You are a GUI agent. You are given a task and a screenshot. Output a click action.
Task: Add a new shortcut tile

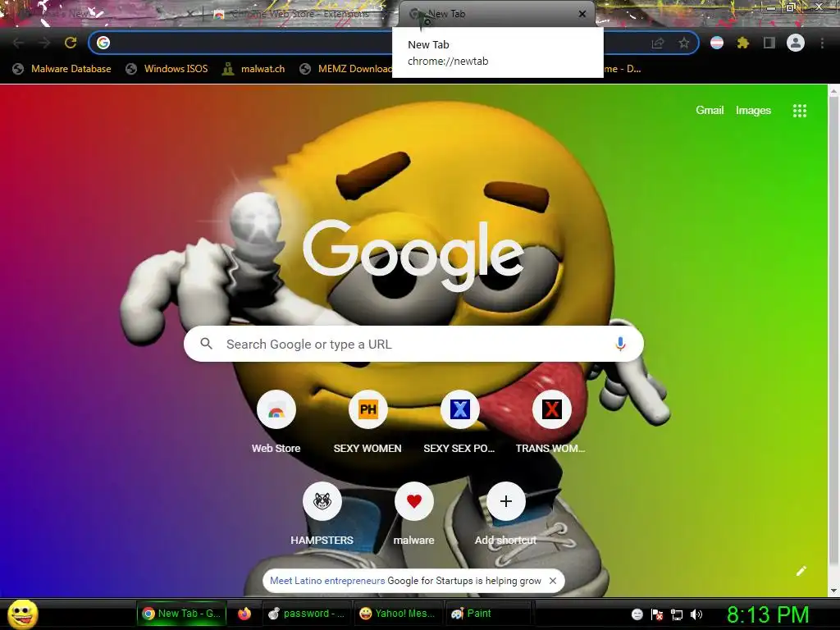[505, 514]
